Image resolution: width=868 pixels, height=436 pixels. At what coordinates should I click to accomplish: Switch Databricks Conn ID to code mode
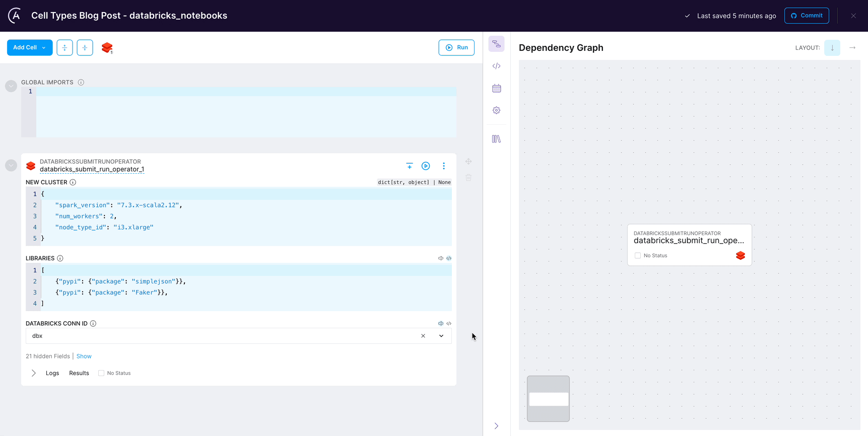pyautogui.click(x=449, y=324)
